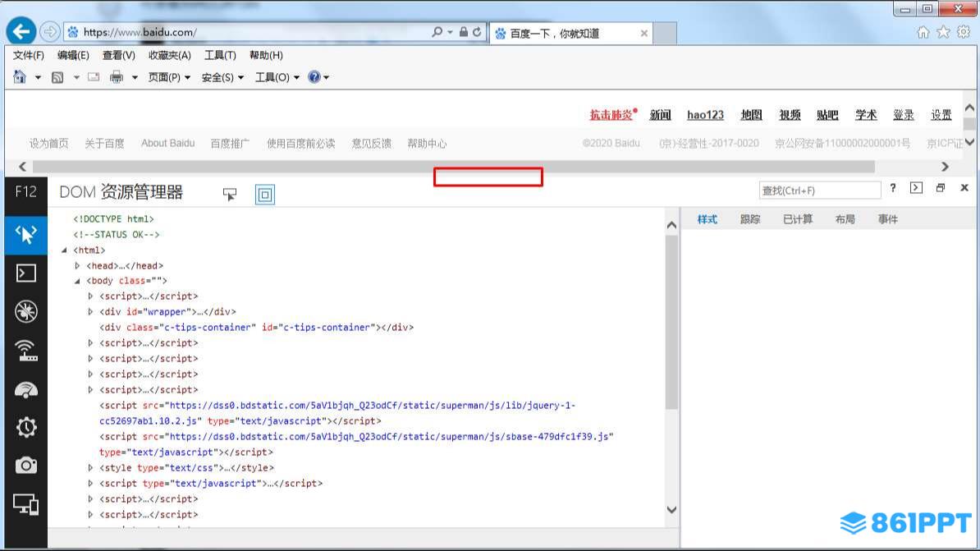The image size is (980, 551).
Task: Show the security lock info in address bar
Action: coord(464,32)
